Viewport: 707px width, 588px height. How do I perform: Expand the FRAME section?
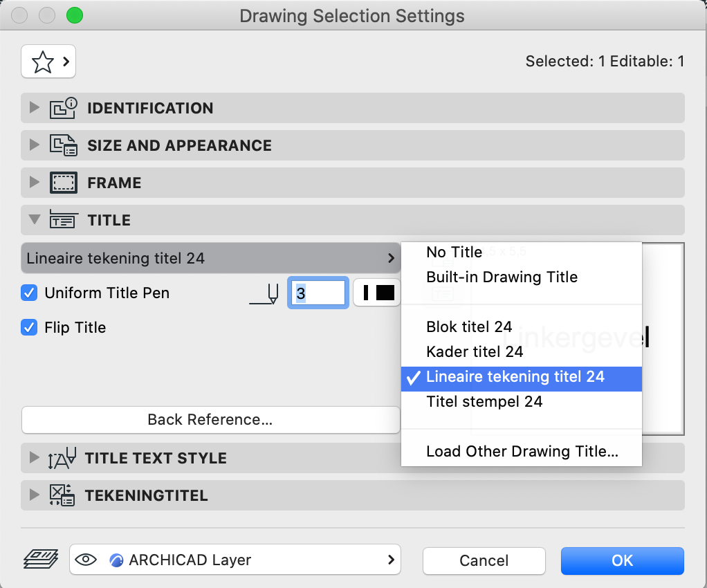(x=35, y=182)
